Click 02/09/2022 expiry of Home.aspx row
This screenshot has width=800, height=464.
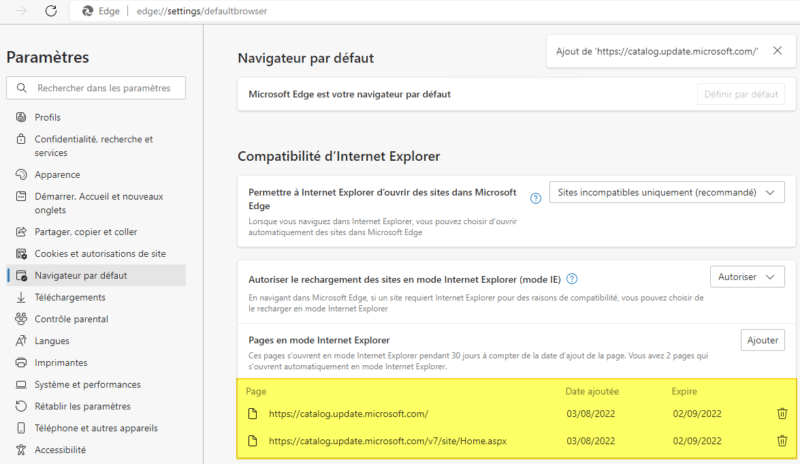click(x=697, y=441)
